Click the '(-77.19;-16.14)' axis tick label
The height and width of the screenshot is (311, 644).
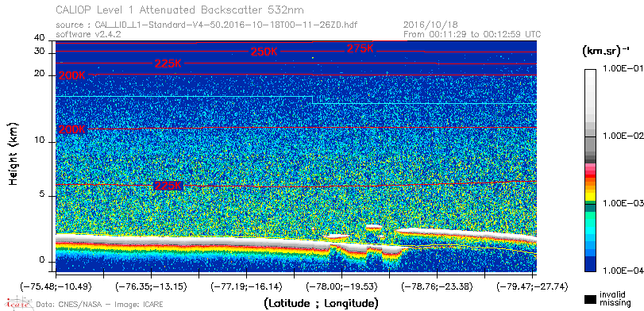[246, 286]
